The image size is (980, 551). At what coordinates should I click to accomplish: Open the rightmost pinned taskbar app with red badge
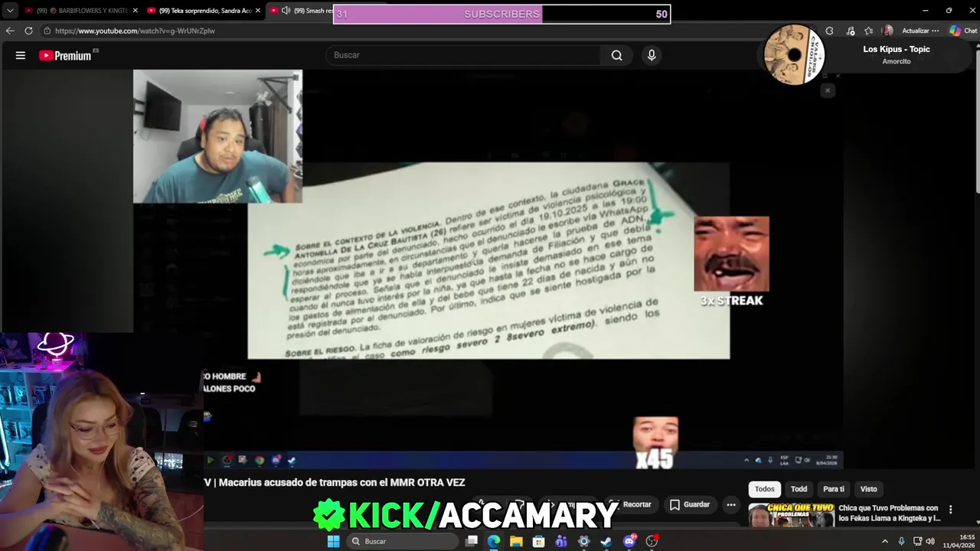(x=652, y=541)
